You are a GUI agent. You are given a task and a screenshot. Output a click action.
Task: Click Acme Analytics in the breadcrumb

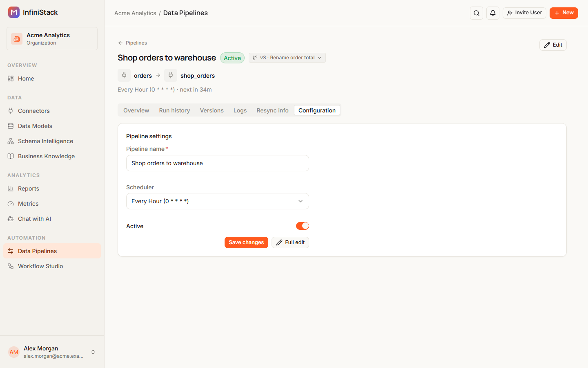tap(135, 13)
